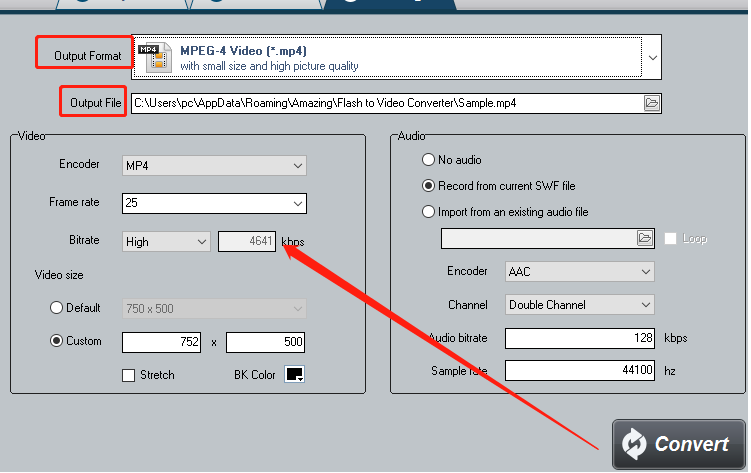Select the No audio radio button

[x=428, y=159]
